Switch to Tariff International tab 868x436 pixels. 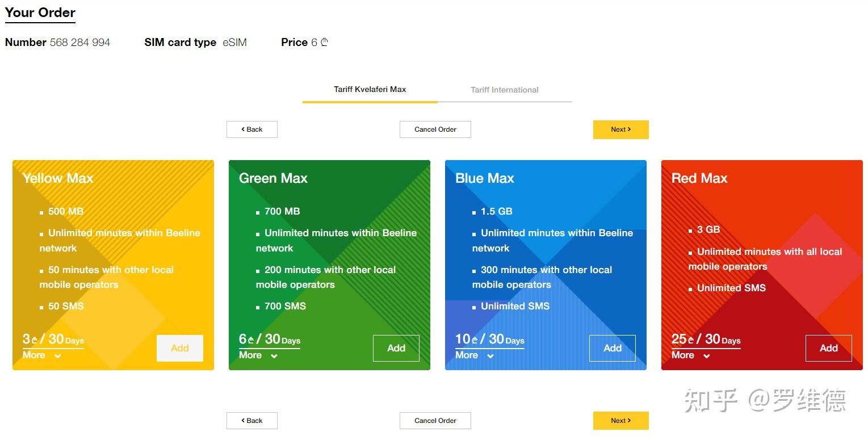504,90
